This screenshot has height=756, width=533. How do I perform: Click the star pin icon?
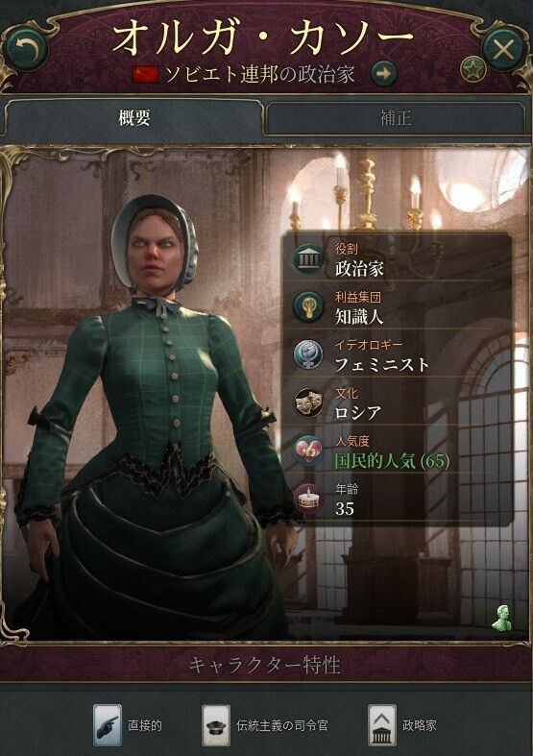pos(473,69)
